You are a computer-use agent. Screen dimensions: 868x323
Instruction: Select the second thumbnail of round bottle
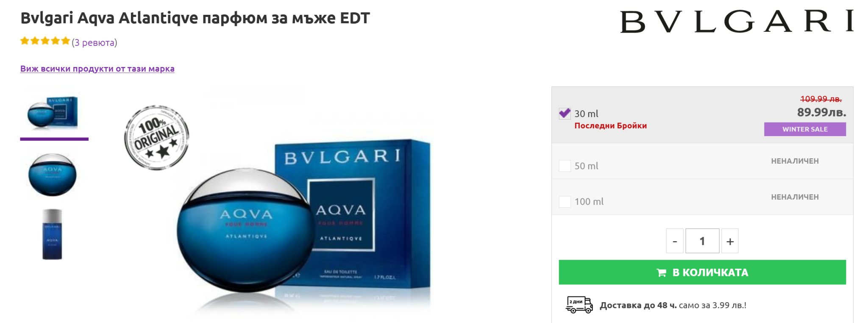[x=53, y=174]
